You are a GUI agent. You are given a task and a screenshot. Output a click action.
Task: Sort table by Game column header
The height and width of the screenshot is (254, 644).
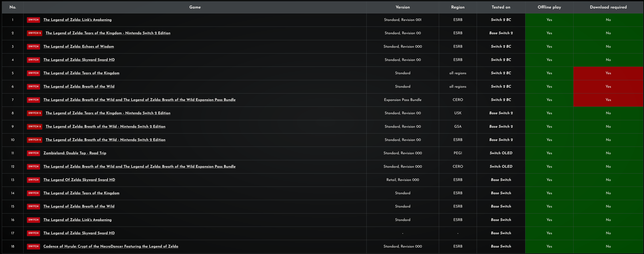click(x=195, y=7)
